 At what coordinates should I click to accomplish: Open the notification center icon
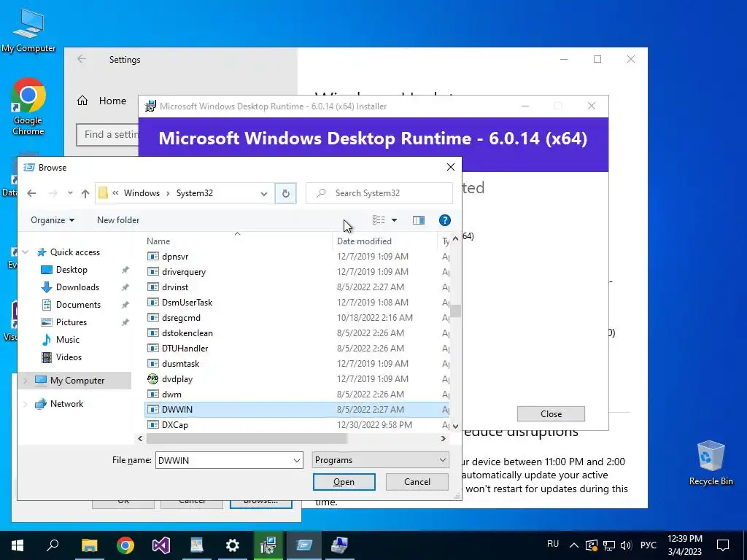[x=723, y=545]
